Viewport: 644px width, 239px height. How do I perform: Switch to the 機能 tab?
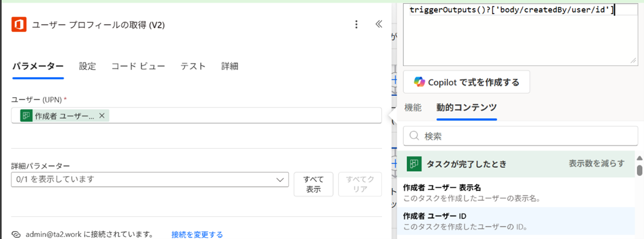coord(413,108)
